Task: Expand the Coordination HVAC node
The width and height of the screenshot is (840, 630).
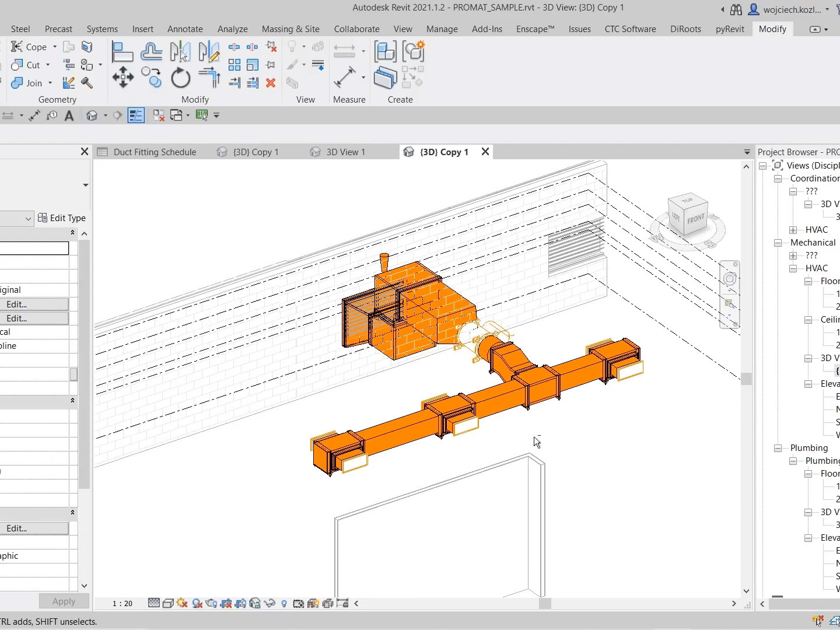Action: pyautogui.click(x=793, y=230)
